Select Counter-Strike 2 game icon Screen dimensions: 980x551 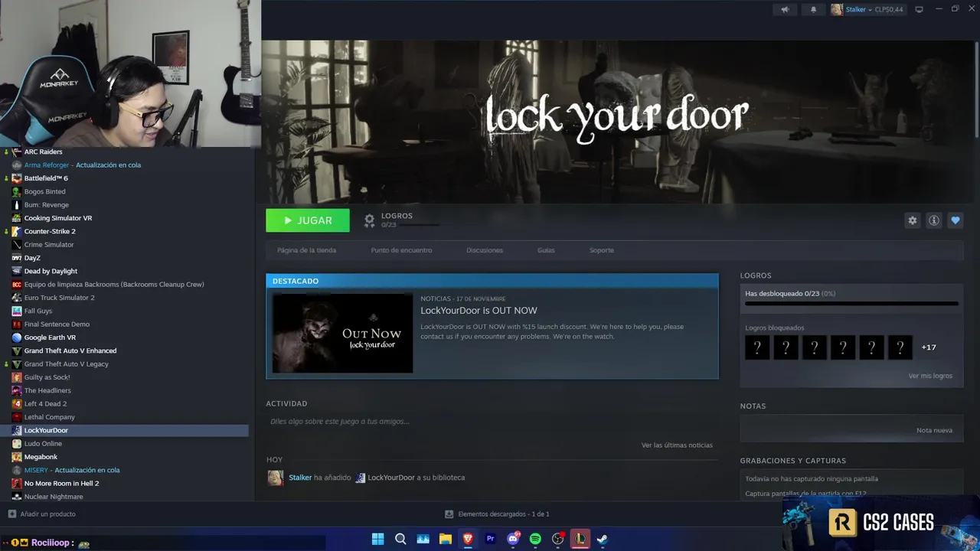pyautogui.click(x=17, y=231)
